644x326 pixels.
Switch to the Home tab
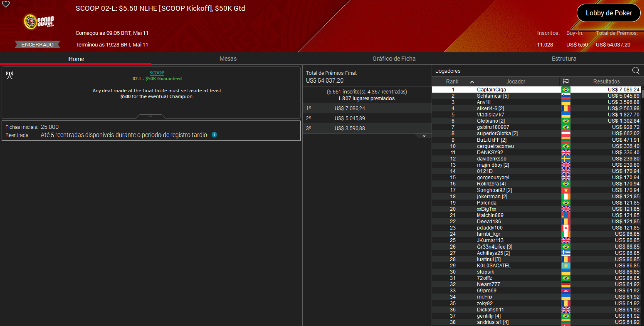coord(76,59)
